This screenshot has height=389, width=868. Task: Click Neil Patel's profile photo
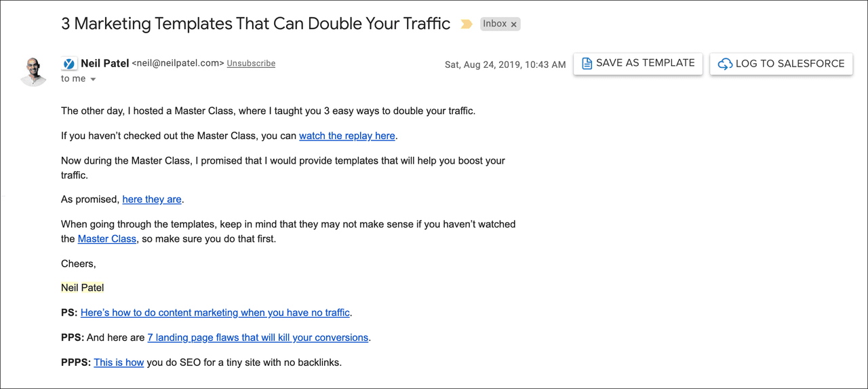tap(33, 71)
